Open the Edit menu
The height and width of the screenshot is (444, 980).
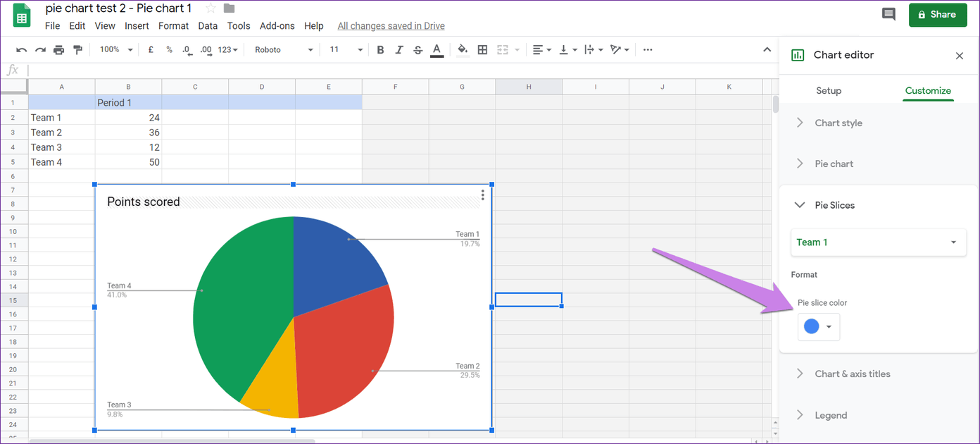tap(77, 26)
